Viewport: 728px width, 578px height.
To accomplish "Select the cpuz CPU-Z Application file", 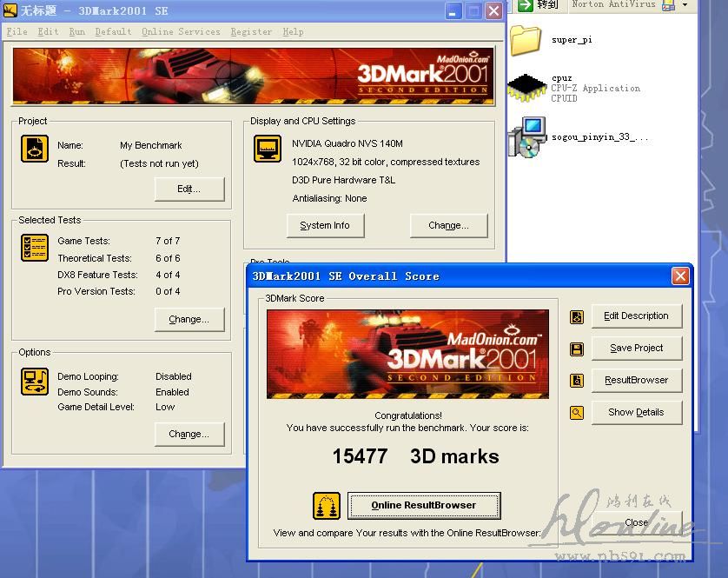I will click(x=526, y=88).
